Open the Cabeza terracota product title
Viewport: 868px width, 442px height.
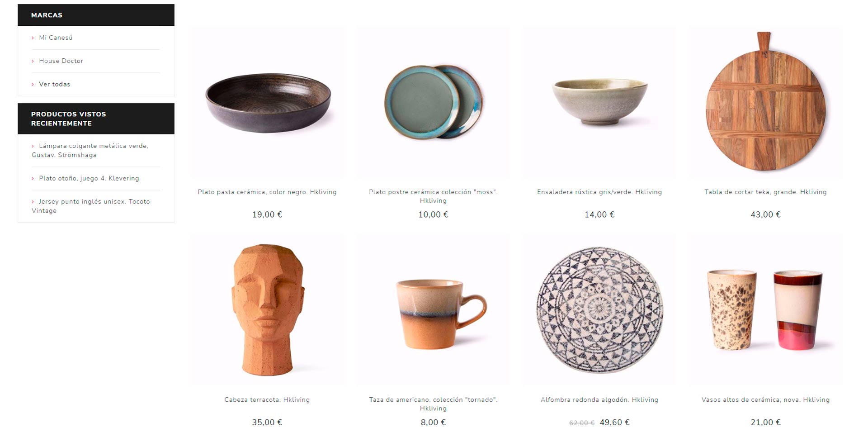click(267, 399)
